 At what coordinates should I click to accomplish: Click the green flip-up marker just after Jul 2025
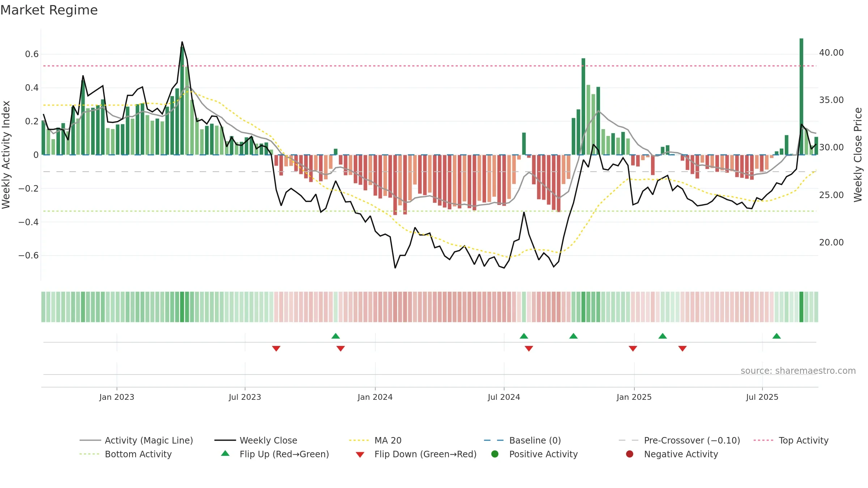tap(776, 336)
